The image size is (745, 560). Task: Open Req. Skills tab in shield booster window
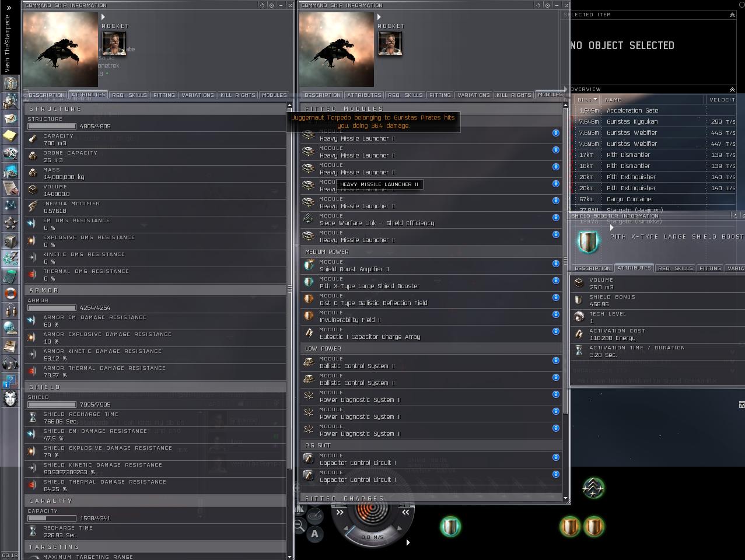(x=675, y=268)
